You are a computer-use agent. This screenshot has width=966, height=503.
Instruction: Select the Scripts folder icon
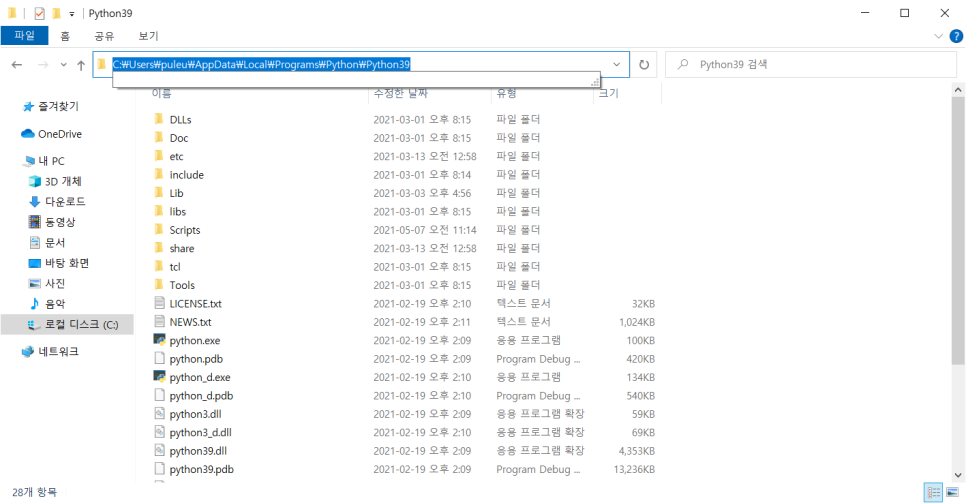click(159, 230)
